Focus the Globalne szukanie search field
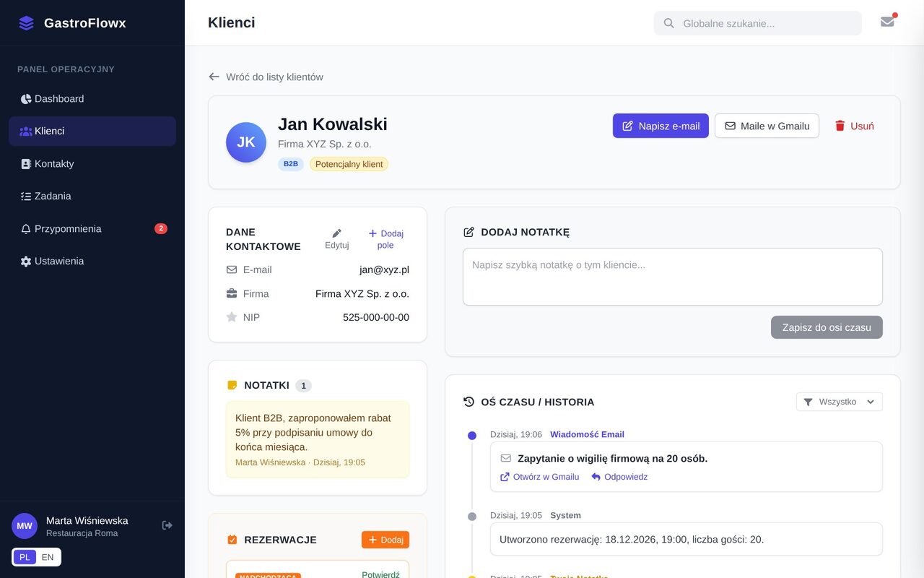Viewport: 924px width, 578px height. coord(758,23)
